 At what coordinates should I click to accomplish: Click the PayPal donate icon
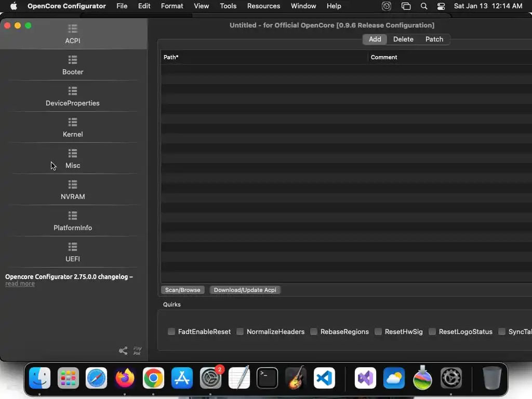(x=137, y=351)
